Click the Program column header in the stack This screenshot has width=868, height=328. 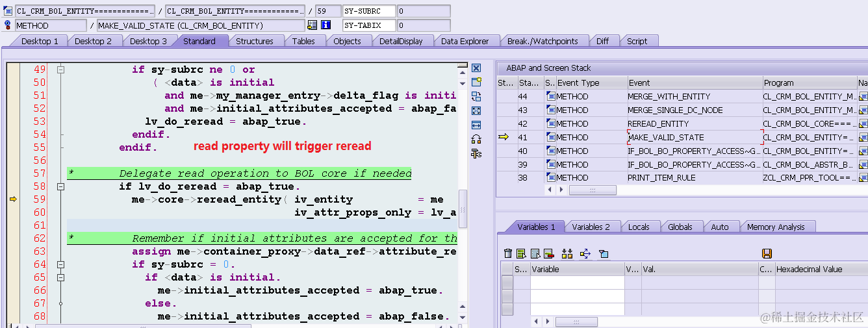[810, 82]
